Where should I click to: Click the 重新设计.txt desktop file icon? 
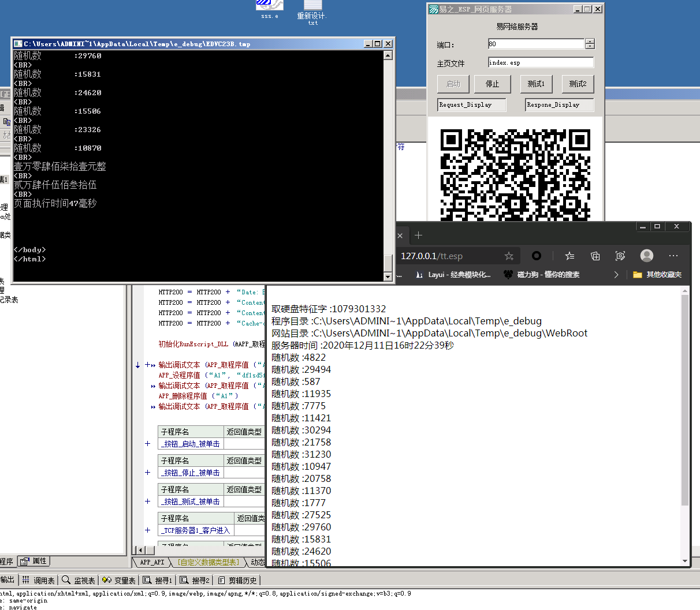coord(312,12)
